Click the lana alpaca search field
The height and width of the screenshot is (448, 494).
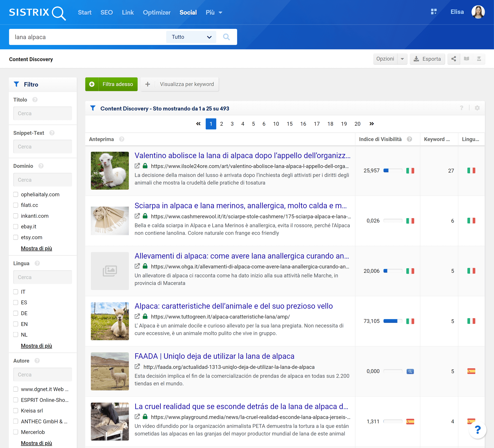click(87, 37)
